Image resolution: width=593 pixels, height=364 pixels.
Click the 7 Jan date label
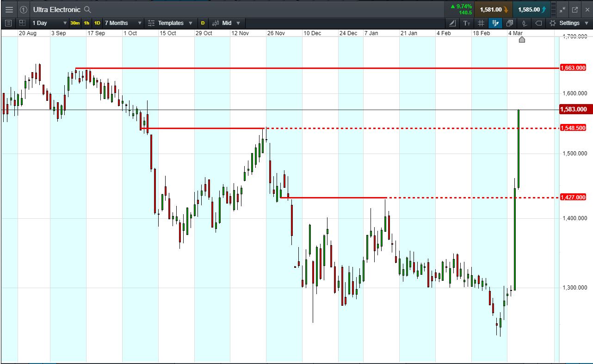click(x=371, y=33)
